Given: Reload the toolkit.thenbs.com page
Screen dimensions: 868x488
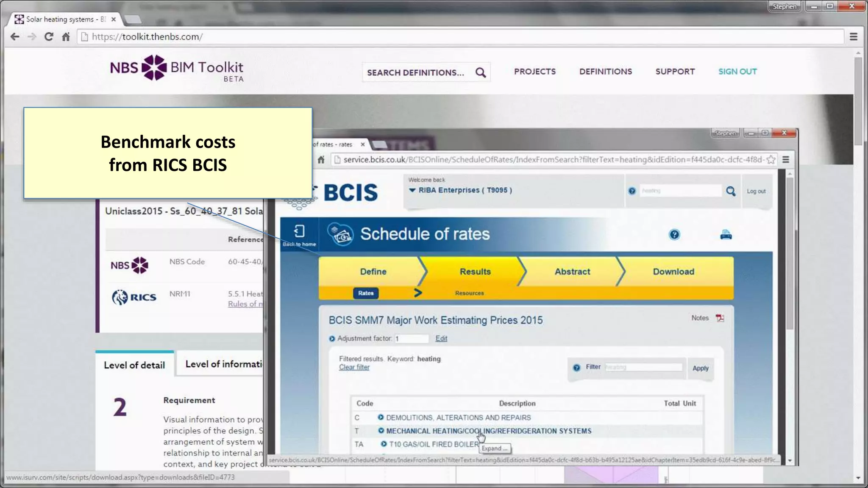Looking at the screenshot, I should pyautogui.click(x=49, y=37).
